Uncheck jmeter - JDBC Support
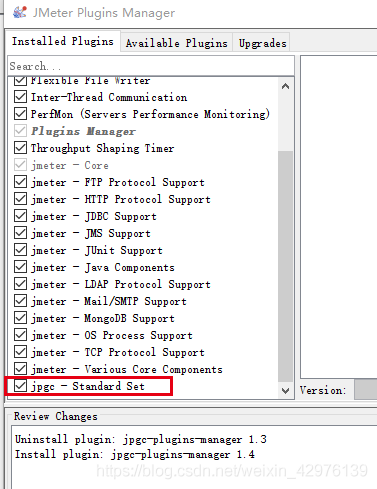This screenshot has width=377, height=489. [x=20, y=216]
